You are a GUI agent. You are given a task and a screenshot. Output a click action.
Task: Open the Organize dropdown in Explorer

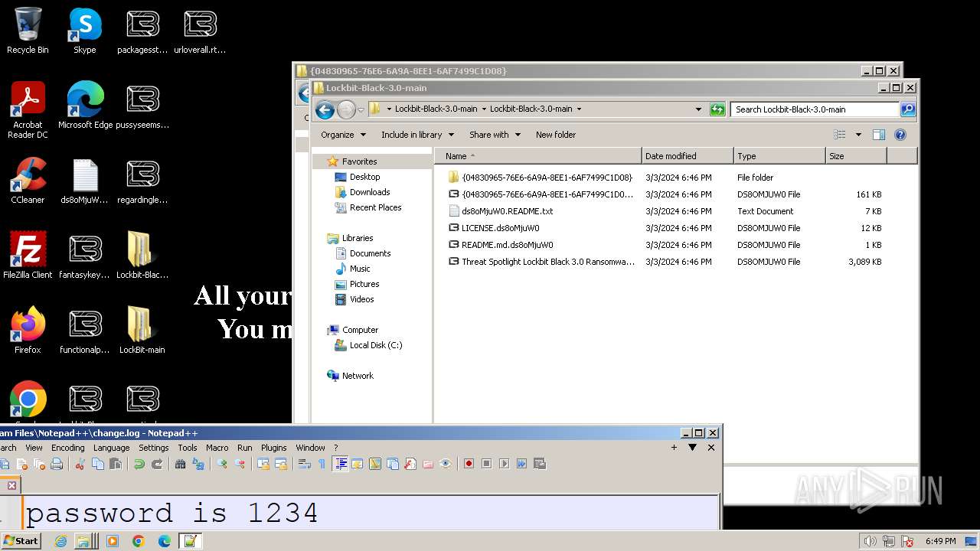tap(342, 135)
